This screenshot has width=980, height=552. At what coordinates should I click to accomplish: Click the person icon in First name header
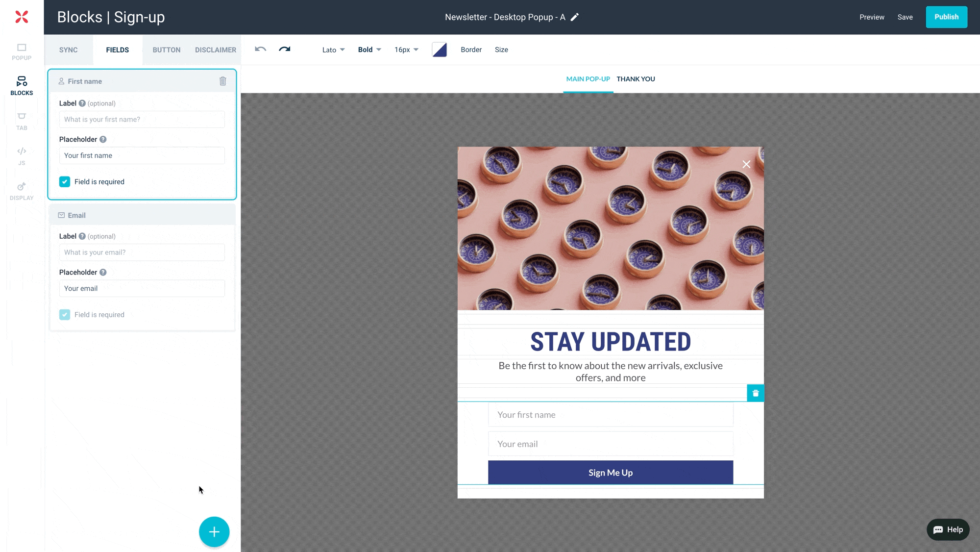[x=61, y=81]
